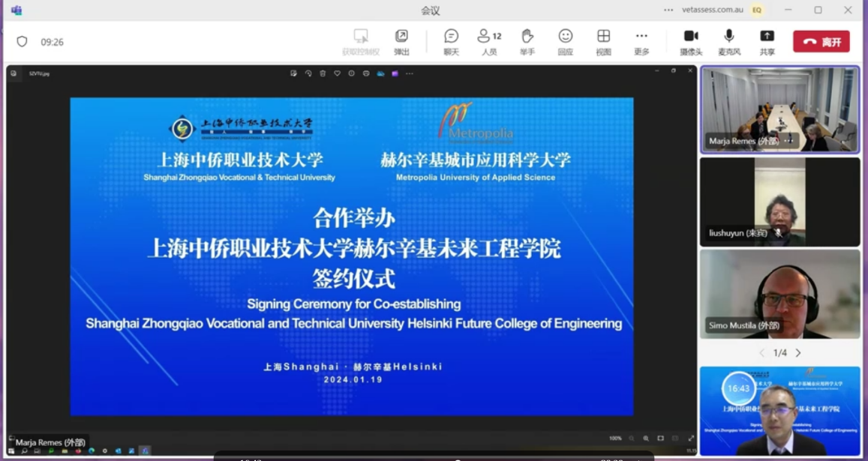
Task: Toggle the camera (摄像头) on or off
Action: (691, 42)
